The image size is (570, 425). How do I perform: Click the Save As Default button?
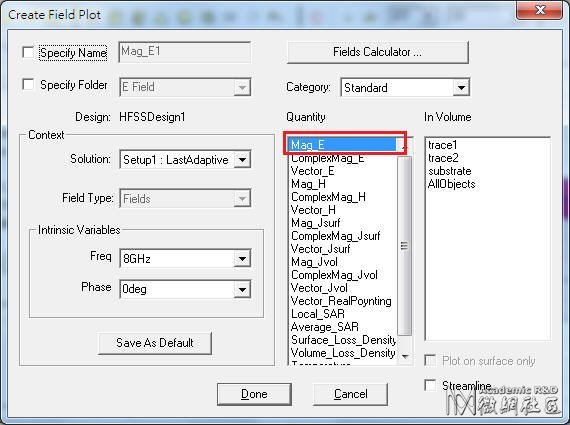pos(154,343)
